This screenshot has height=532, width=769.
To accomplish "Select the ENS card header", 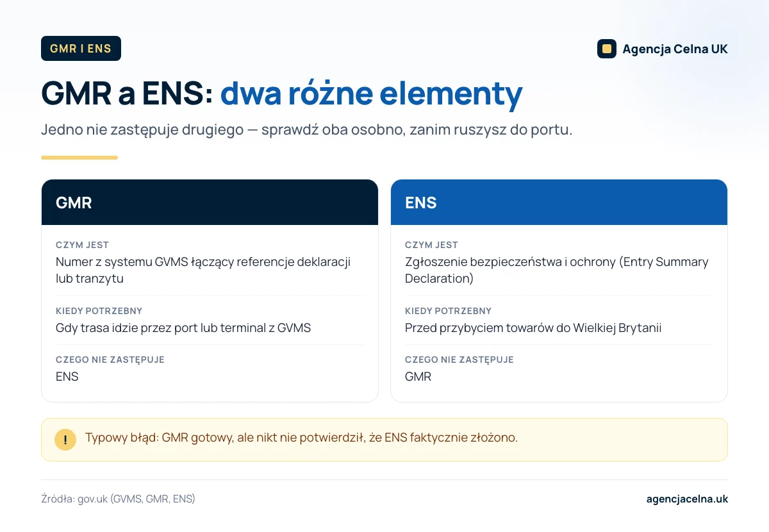I will click(x=559, y=203).
